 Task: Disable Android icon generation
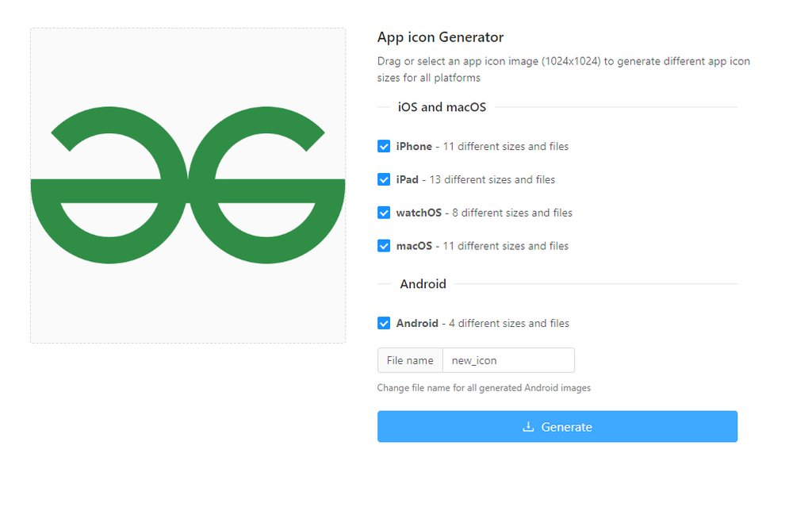[x=384, y=323]
